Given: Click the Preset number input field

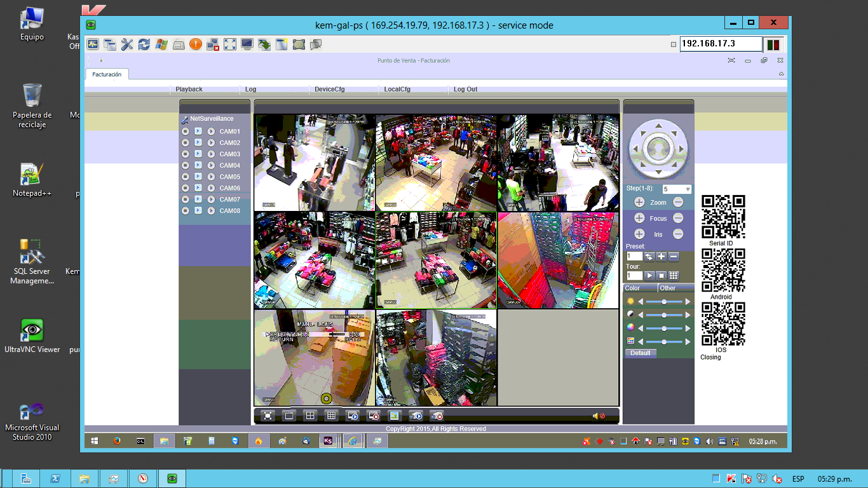Looking at the screenshot, I should coord(634,256).
